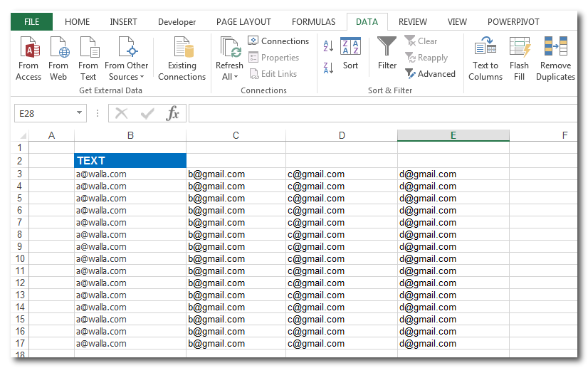Sort column Z to A descending
The height and width of the screenshot is (368, 588).
point(328,68)
